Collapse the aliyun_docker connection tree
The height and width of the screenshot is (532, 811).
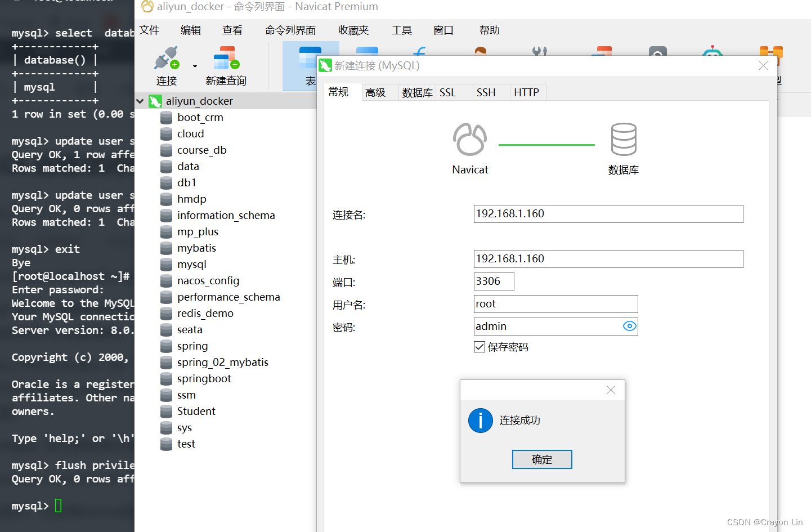(140, 101)
